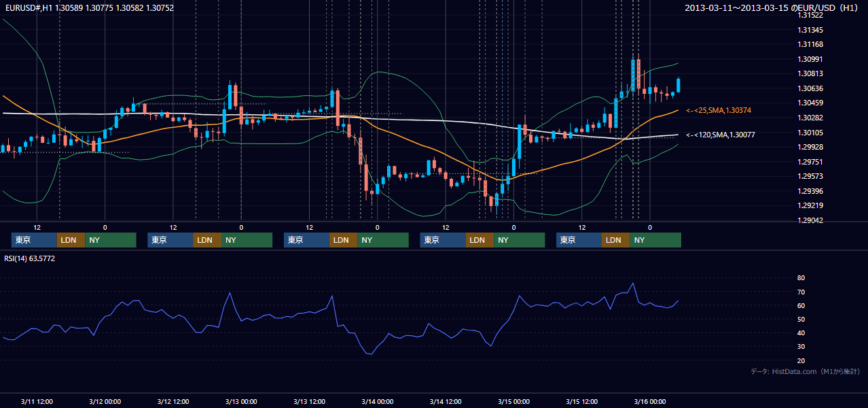Click price axis value 1.30282
Screen dimensions: 868x408
point(811,118)
